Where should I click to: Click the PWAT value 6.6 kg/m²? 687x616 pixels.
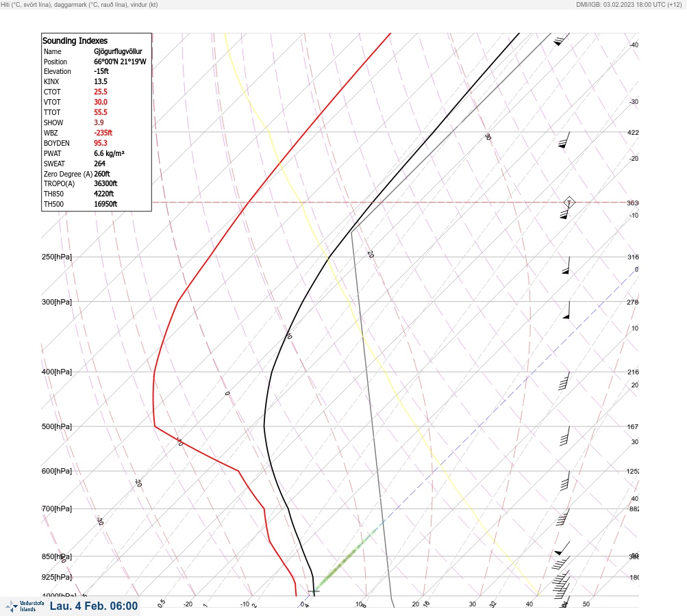tap(109, 153)
